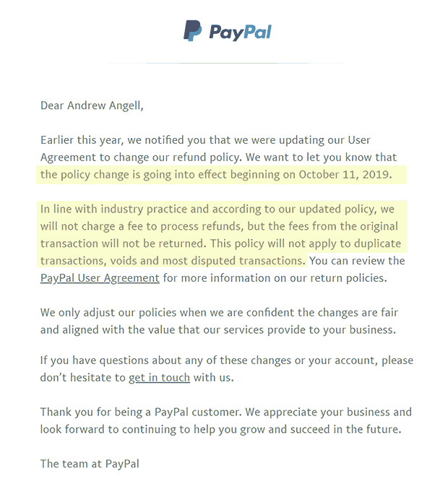This screenshot has width=448, height=492.
Task: Click the PayPal double-P logo icon
Action: tap(192, 30)
